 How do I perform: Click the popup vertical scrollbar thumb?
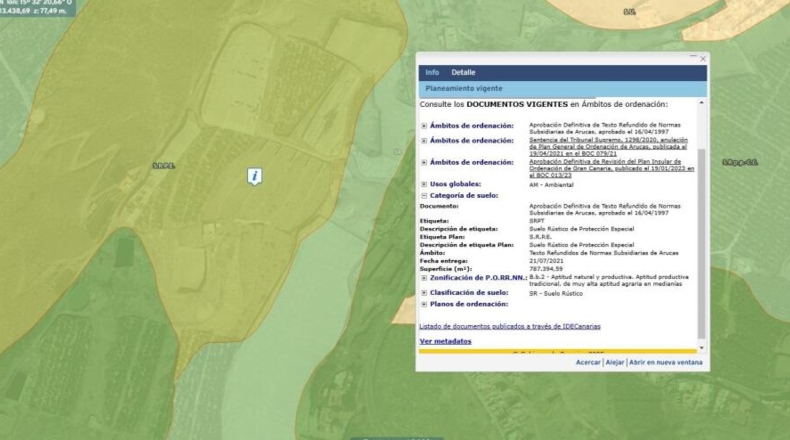(x=701, y=244)
